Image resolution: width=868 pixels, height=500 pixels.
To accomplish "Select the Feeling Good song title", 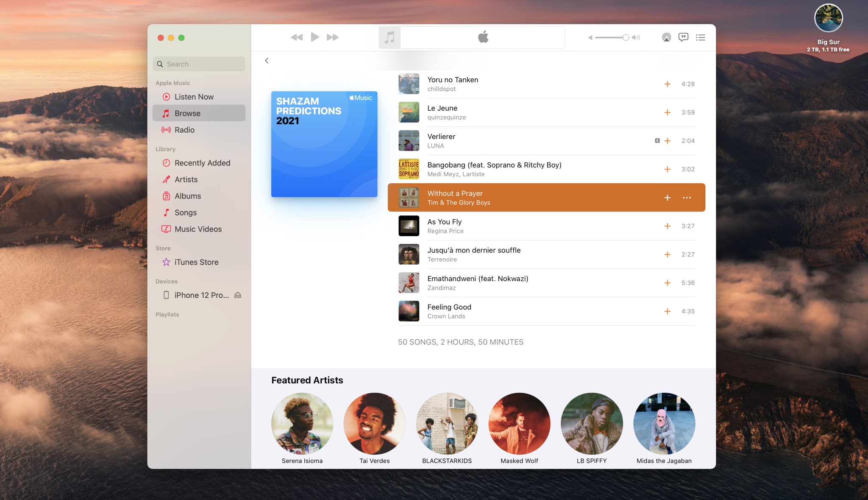I will pyautogui.click(x=449, y=307).
